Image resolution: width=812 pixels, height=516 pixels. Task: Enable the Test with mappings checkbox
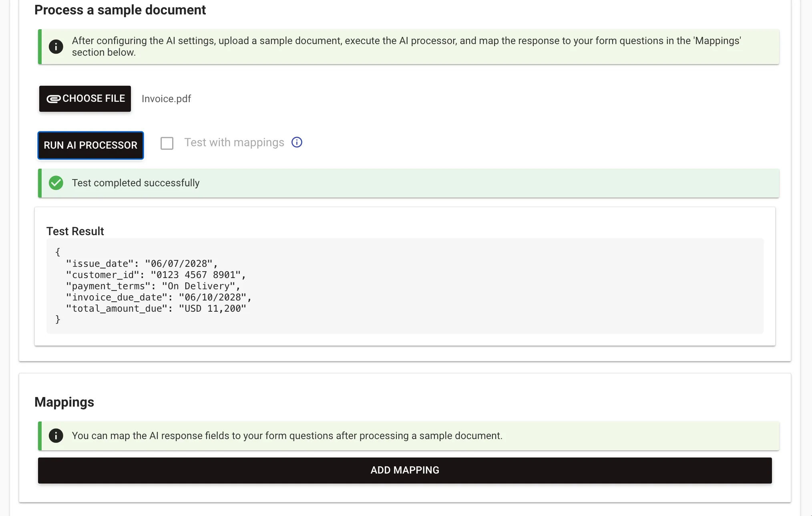coord(167,143)
